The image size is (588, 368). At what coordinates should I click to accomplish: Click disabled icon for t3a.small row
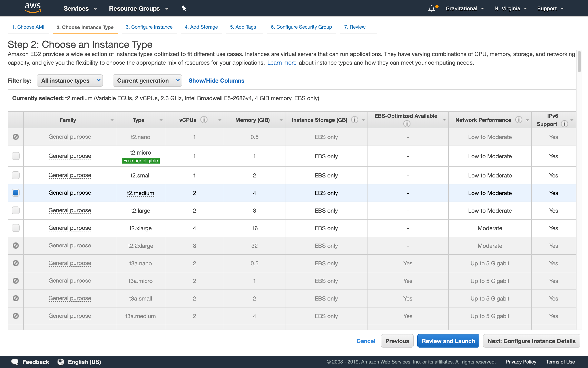coord(16,298)
